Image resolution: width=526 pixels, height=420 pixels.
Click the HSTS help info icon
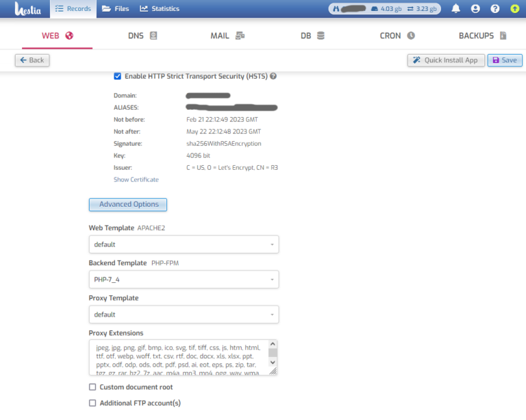pyautogui.click(x=273, y=76)
